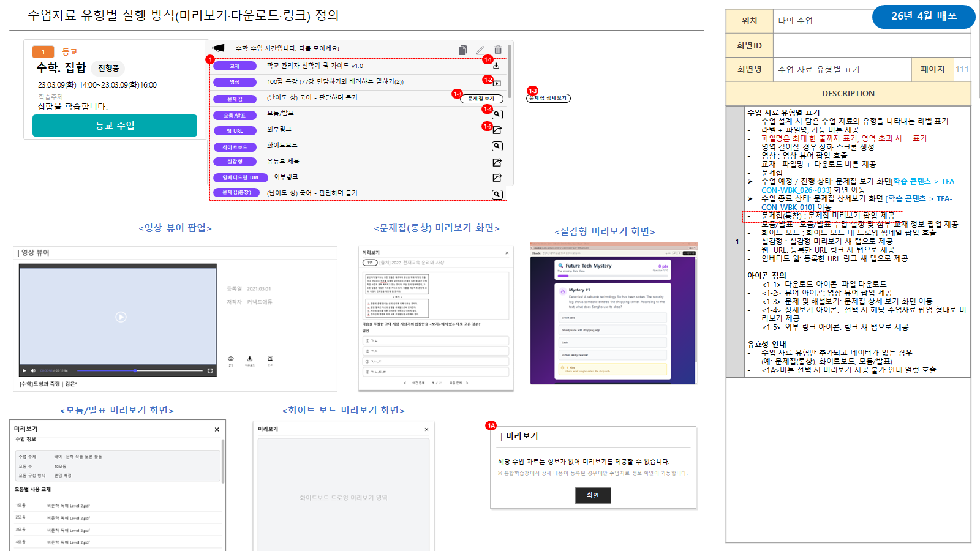Click the magnifier icon in 화이트보드 row
Viewport: 980px width, 551px height.
(497, 146)
